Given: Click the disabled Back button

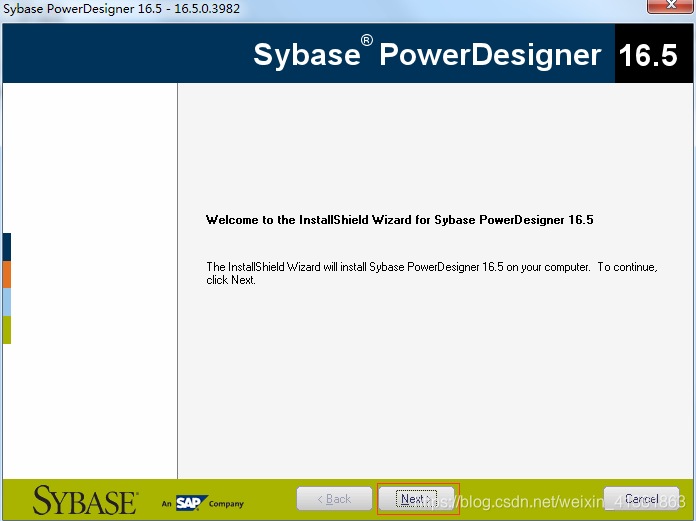Looking at the screenshot, I should [334, 499].
